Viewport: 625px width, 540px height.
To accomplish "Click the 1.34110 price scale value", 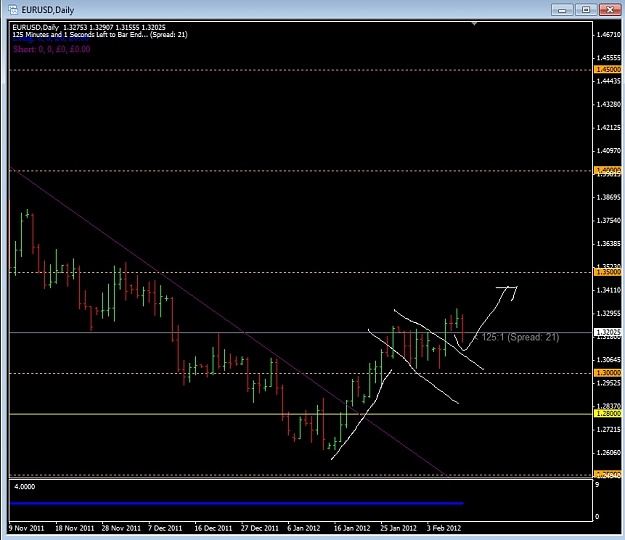I will (x=608, y=290).
